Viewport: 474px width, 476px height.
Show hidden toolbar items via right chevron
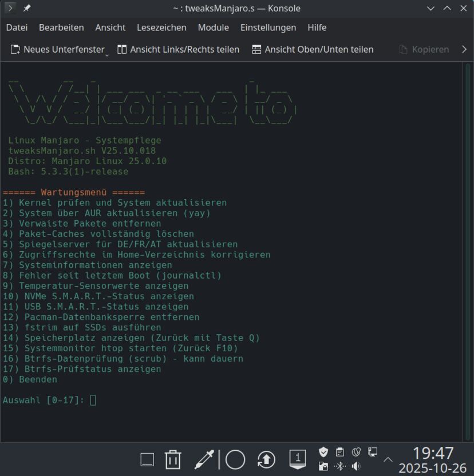click(464, 49)
